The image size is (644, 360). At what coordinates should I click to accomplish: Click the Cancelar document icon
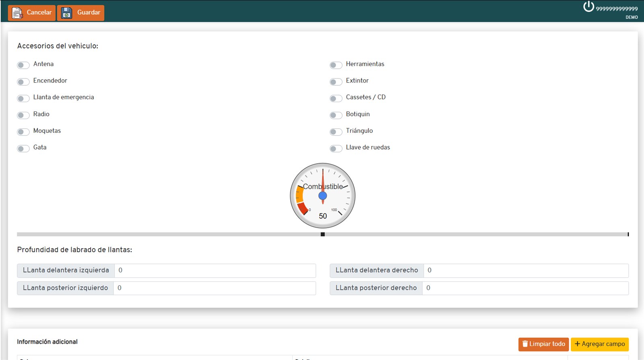(x=17, y=13)
